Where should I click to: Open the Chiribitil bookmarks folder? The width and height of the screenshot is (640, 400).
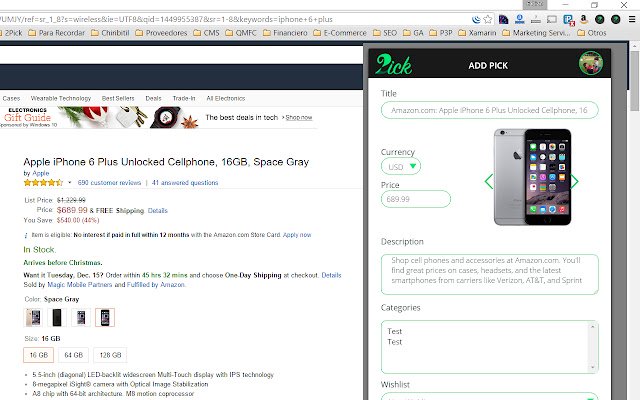tap(110, 33)
